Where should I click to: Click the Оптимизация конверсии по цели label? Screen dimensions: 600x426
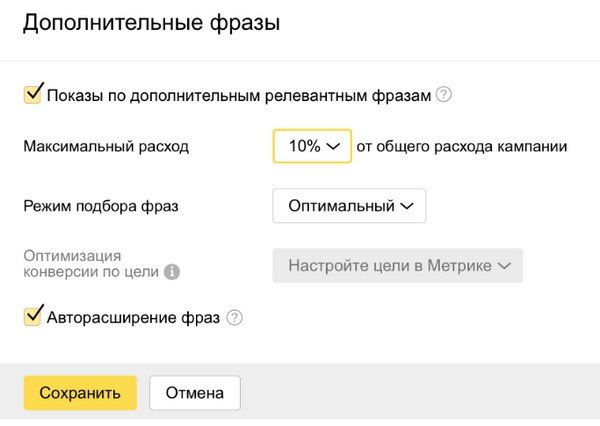(91, 264)
